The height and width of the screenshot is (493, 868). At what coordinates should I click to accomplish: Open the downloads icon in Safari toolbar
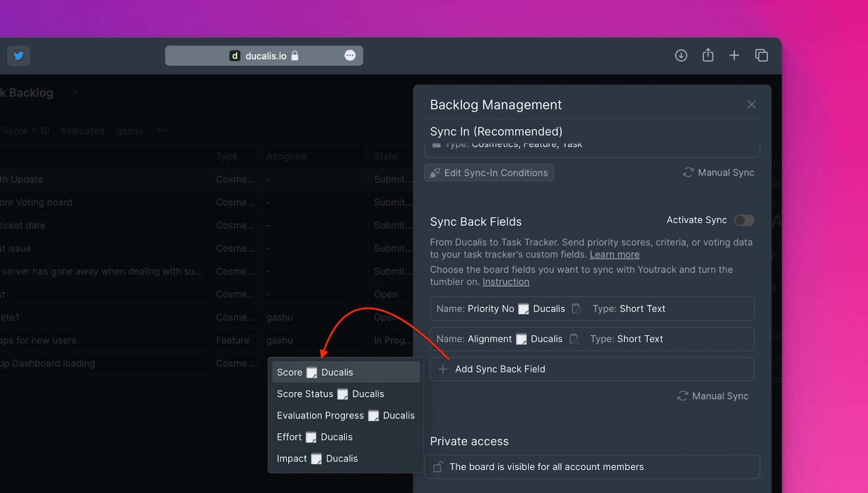point(681,55)
